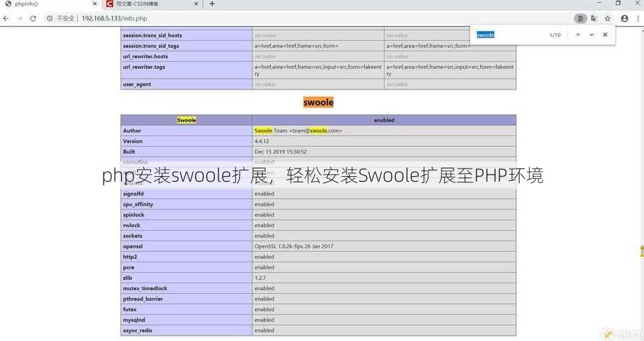Click the enabled value in the async_redis row
Viewport: 644px width, 341px height.
point(264,331)
